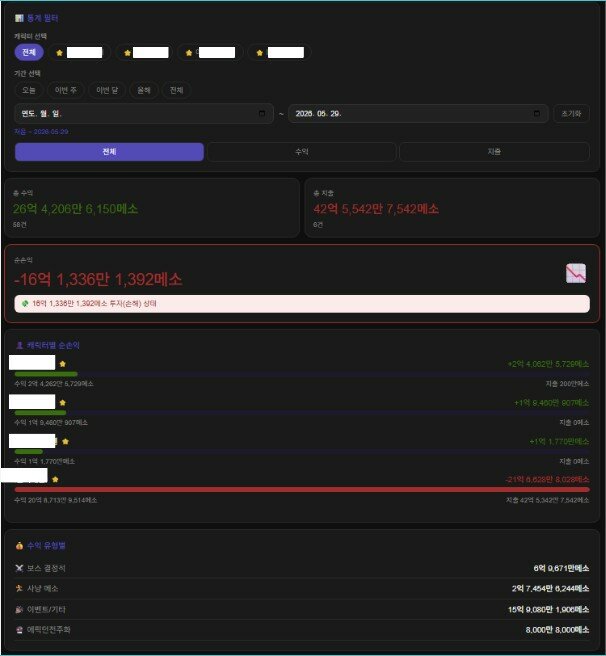Click the red bar above 수익 20억 8,713만

302,489
